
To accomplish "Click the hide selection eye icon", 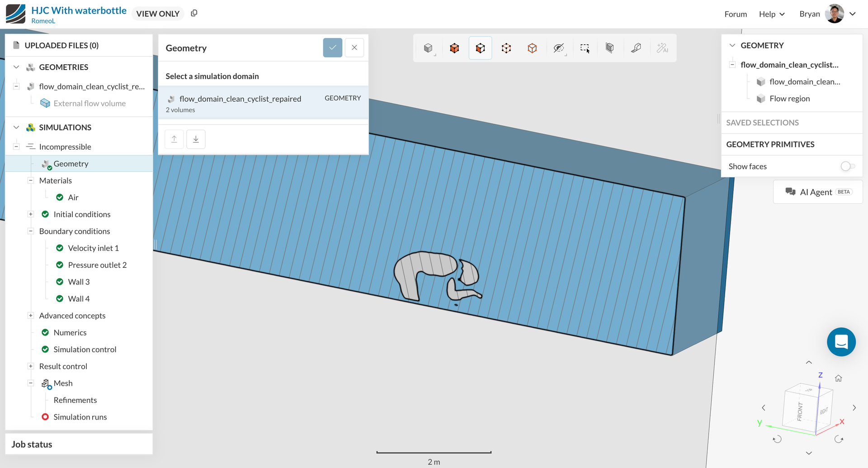I will point(559,48).
